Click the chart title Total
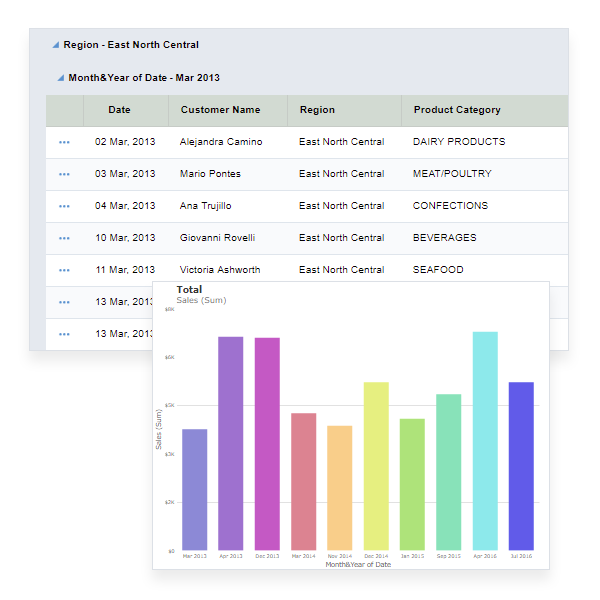Screen dimensions: 600x600 [x=189, y=290]
